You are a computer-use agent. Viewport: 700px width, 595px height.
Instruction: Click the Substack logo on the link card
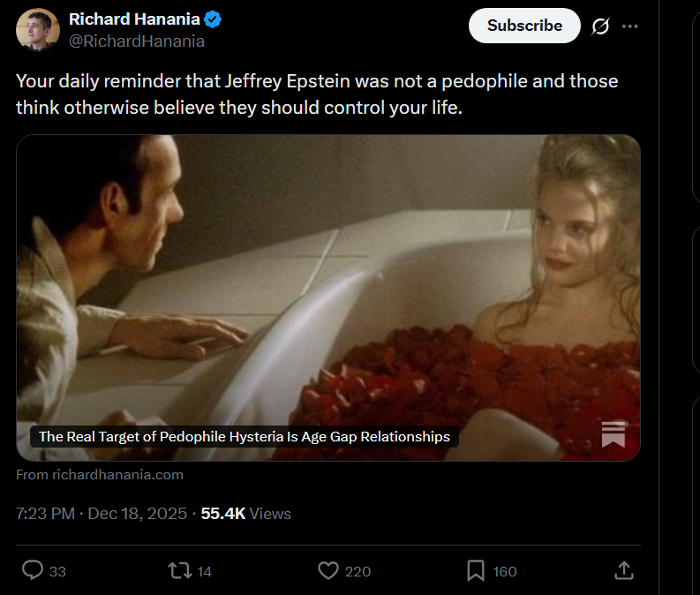tap(613, 434)
